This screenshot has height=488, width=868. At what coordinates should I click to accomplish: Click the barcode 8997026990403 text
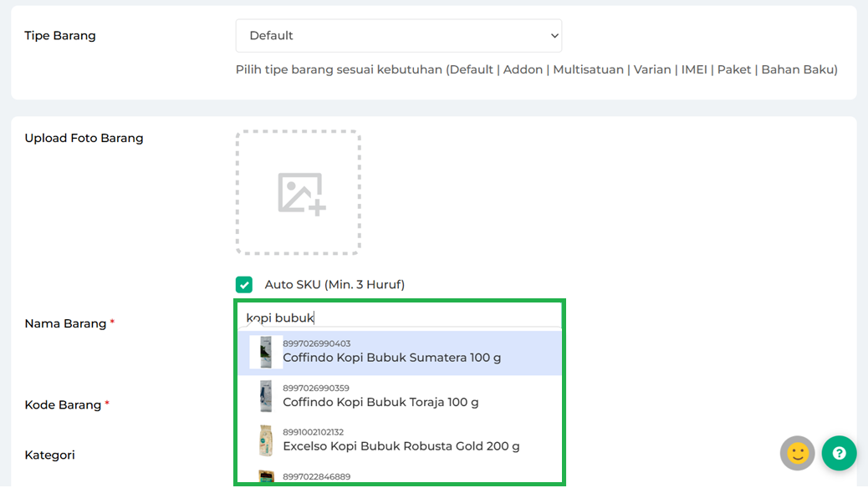[x=316, y=343]
